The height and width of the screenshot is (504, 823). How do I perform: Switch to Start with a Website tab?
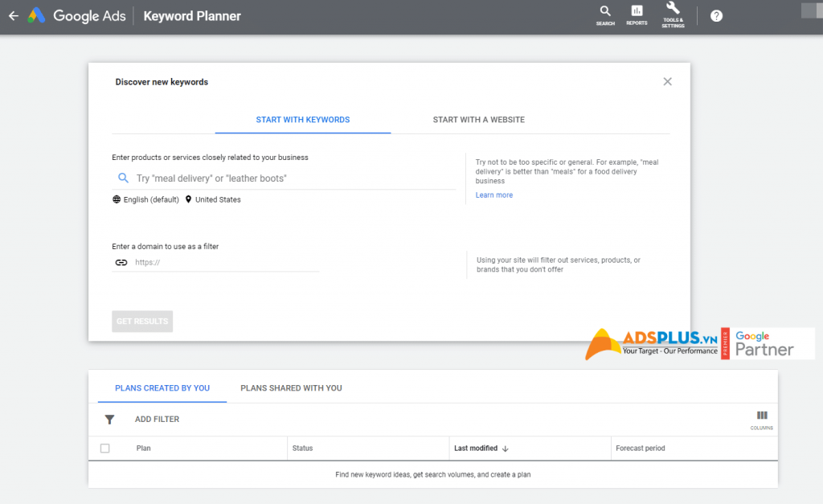(x=479, y=120)
